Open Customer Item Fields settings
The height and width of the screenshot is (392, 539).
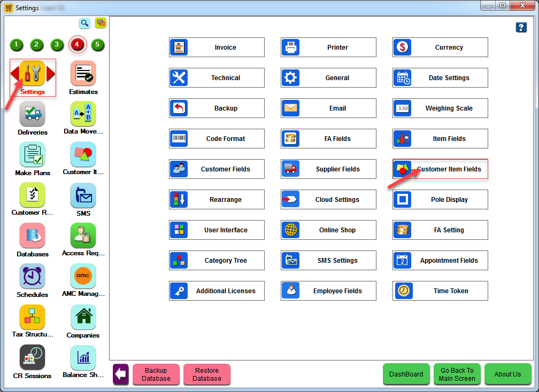click(440, 169)
